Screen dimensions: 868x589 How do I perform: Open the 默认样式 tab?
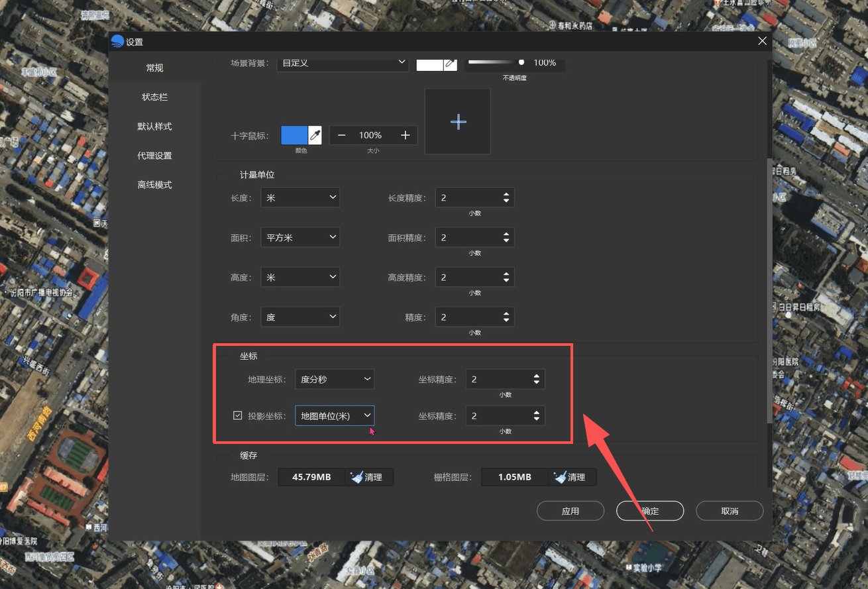(154, 126)
